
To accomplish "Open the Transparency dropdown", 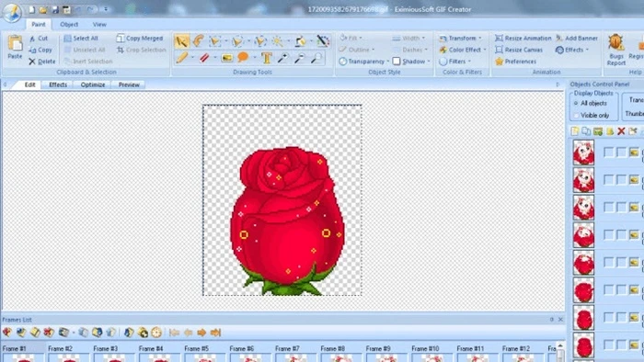I will (x=364, y=61).
